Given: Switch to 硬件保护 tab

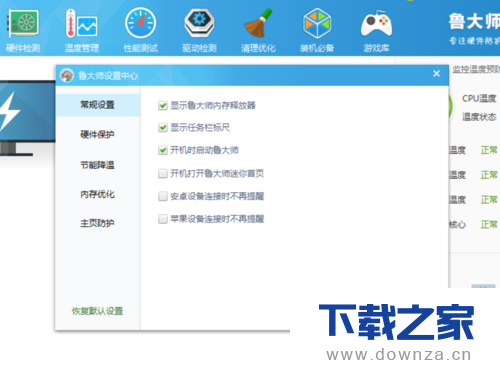Looking at the screenshot, I should (x=98, y=135).
